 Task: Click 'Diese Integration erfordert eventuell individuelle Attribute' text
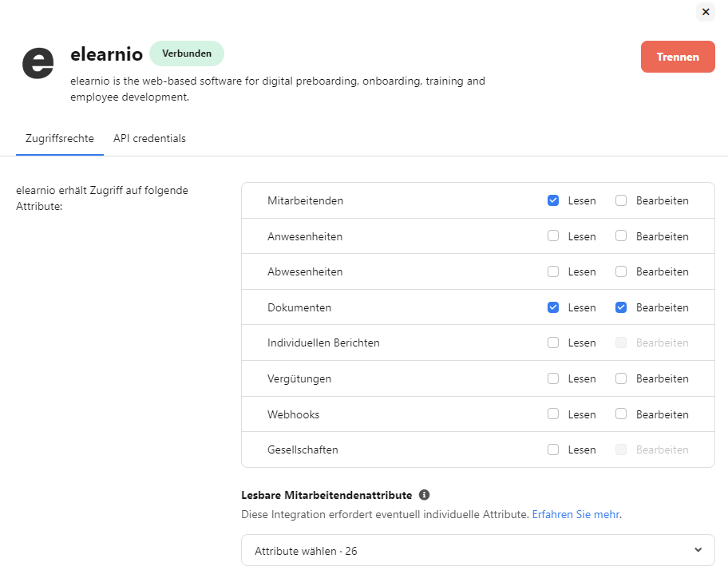tap(386, 514)
